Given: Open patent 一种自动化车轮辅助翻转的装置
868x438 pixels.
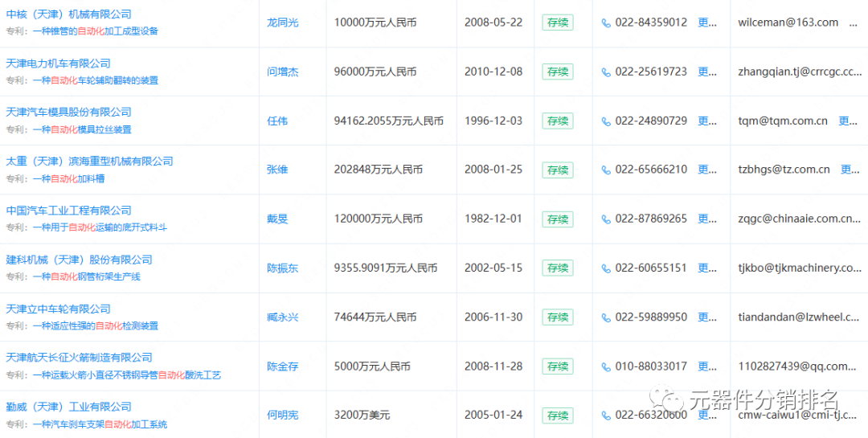Looking at the screenshot, I should tap(95, 80).
